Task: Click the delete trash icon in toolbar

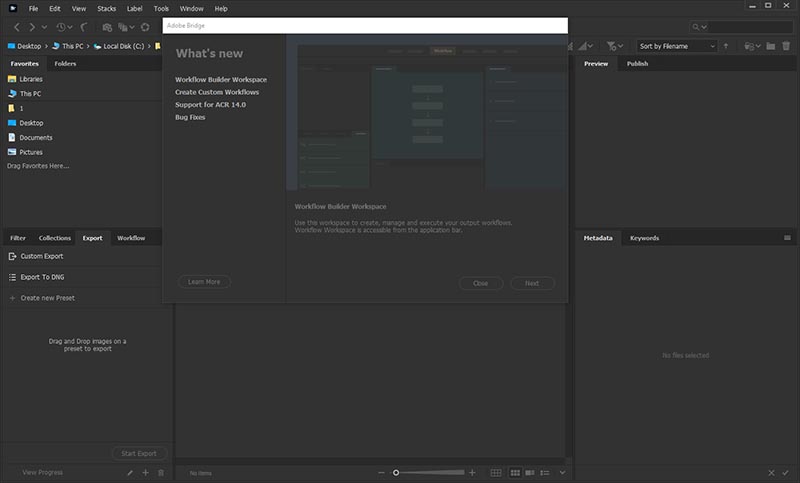Action: pyautogui.click(x=786, y=46)
